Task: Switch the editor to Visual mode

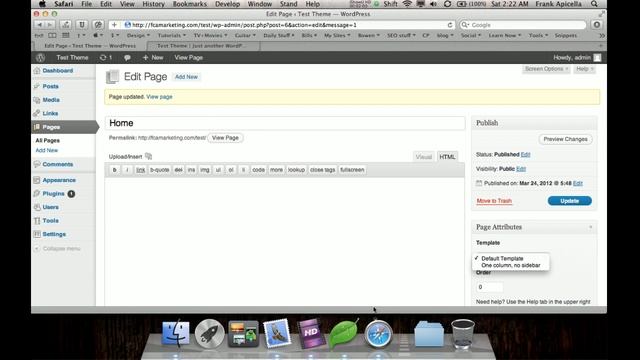Action: click(x=424, y=157)
